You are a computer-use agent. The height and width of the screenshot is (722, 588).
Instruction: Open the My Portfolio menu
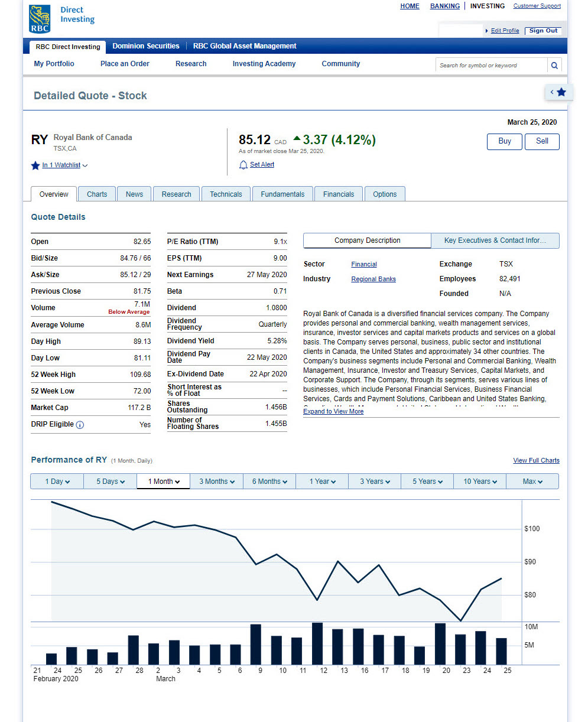click(54, 64)
